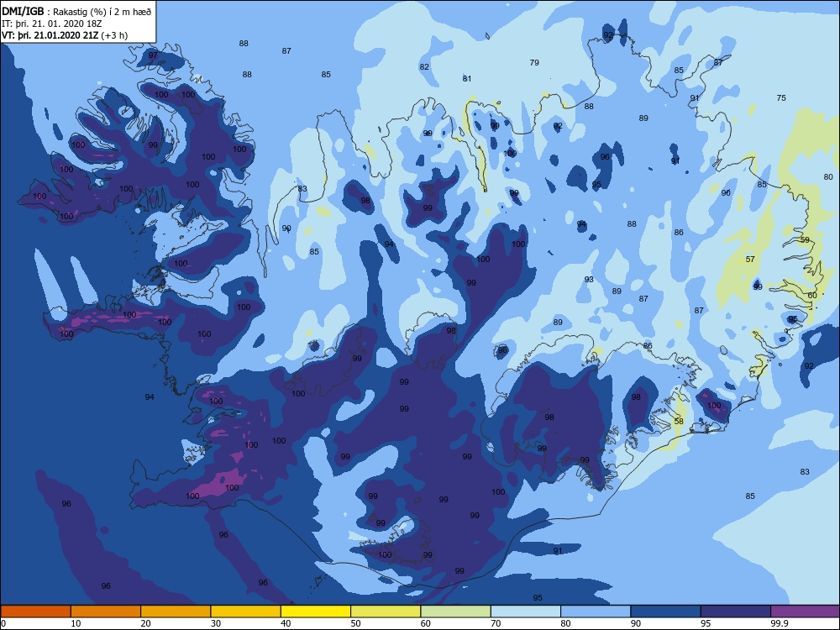Select the legend tick label '99.9'
This screenshot has height=630, width=840.
click(x=779, y=623)
